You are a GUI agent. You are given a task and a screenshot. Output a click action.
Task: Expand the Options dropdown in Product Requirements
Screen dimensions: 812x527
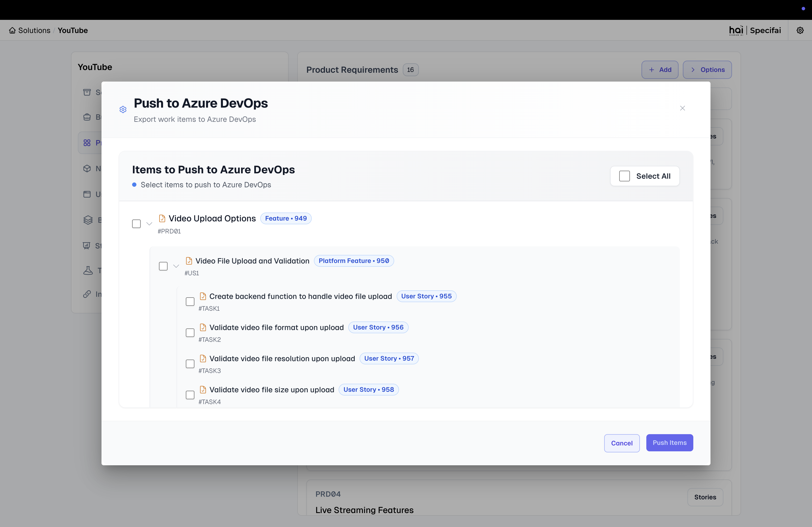pos(707,69)
